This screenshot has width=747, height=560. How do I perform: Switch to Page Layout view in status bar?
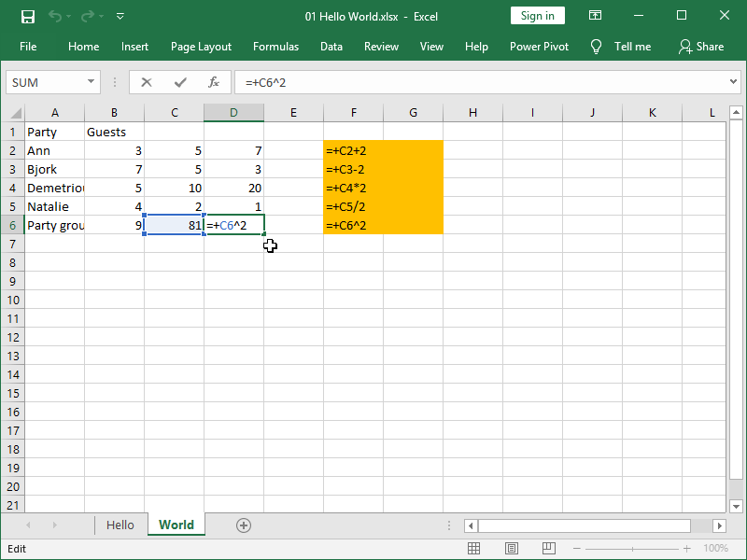point(511,548)
